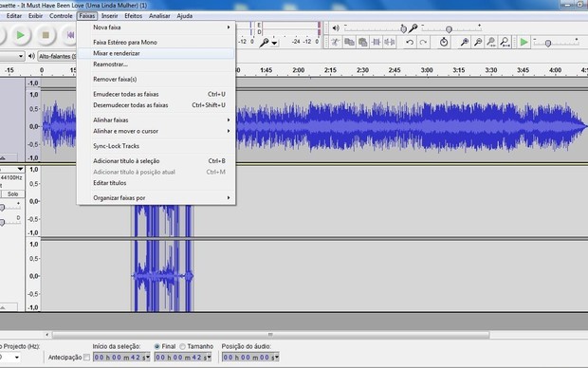Screen dimensions: 588x368
Task: Click the Trim audio icon
Action: [x=377, y=42]
